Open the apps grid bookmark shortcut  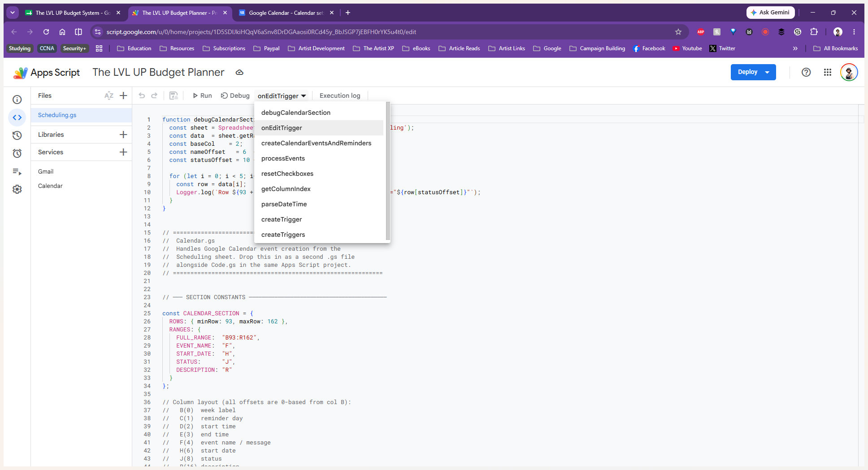click(99, 48)
